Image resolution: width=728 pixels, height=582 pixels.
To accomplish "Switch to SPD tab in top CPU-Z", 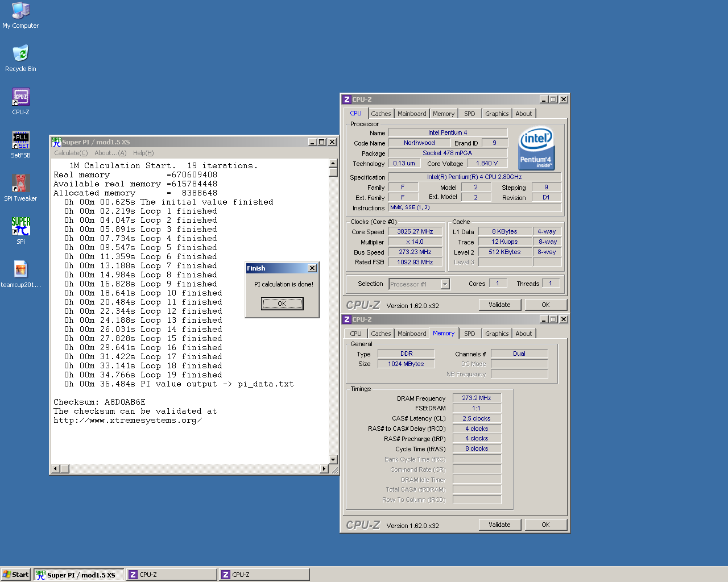I will pyautogui.click(x=470, y=114).
